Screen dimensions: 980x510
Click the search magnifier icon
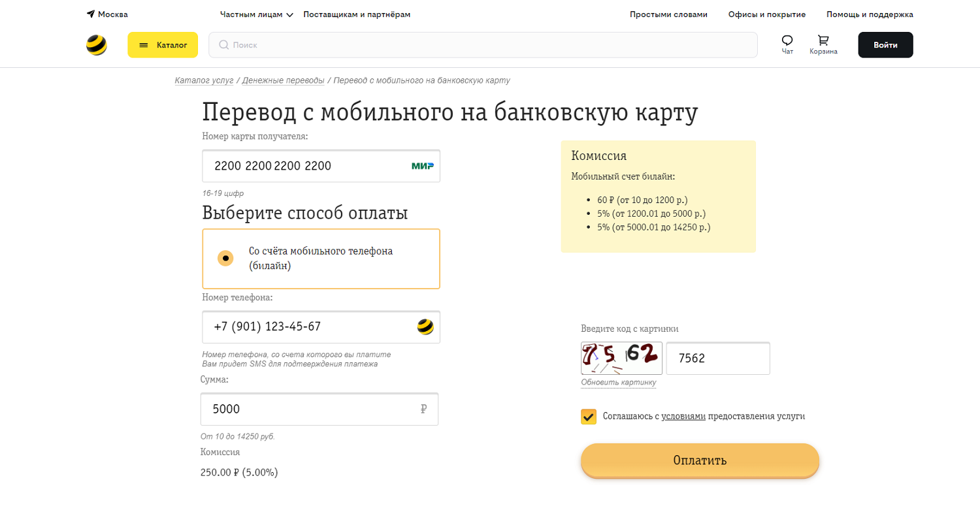[224, 45]
